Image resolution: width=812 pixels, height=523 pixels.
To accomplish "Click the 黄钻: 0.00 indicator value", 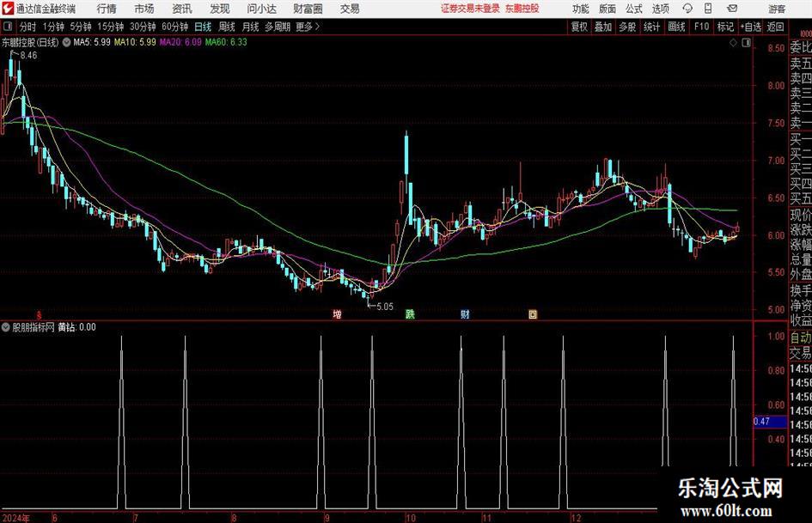I will [76, 327].
